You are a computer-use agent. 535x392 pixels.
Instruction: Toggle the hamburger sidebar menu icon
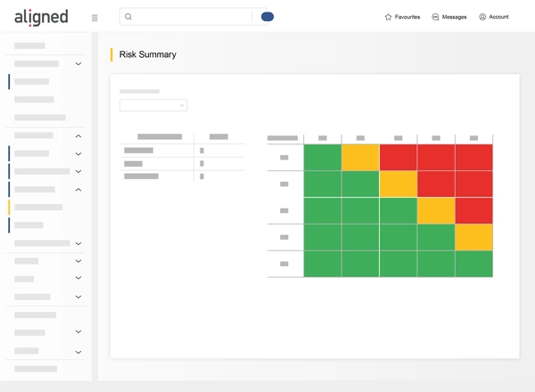click(x=95, y=18)
